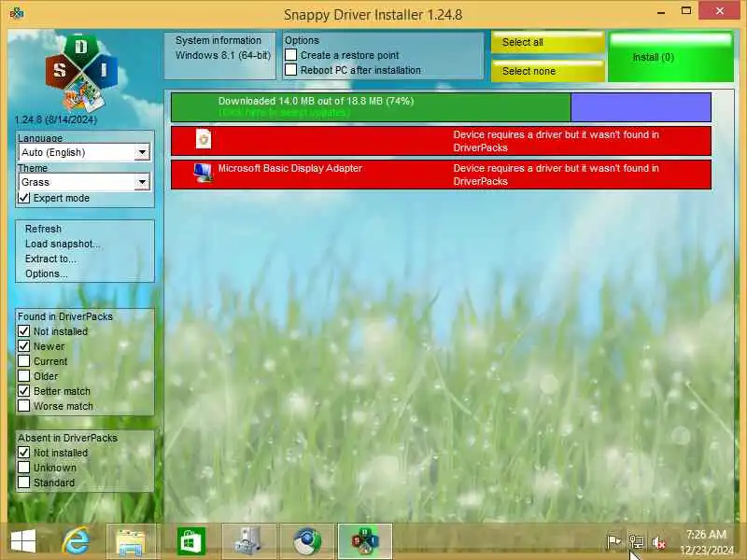747x560 pixels.
Task: Uncheck Not installed under Found in DriverPacks
Action: (24, 331)
